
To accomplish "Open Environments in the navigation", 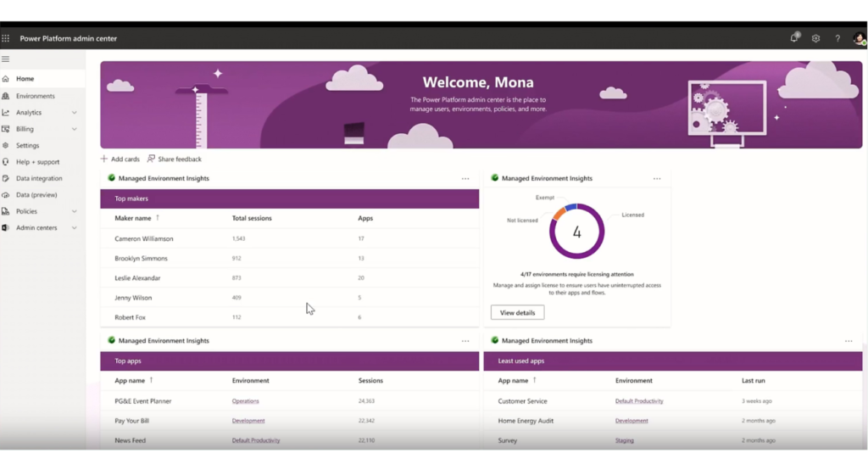I will coord(42,96).
